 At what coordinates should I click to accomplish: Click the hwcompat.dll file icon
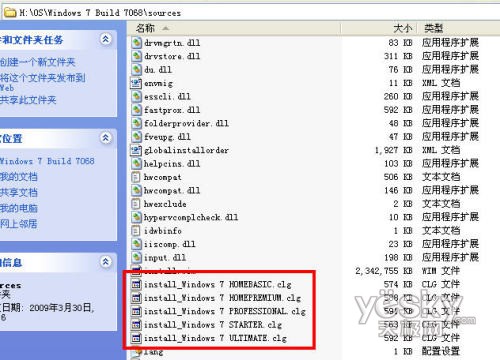[x=136, y=190]
